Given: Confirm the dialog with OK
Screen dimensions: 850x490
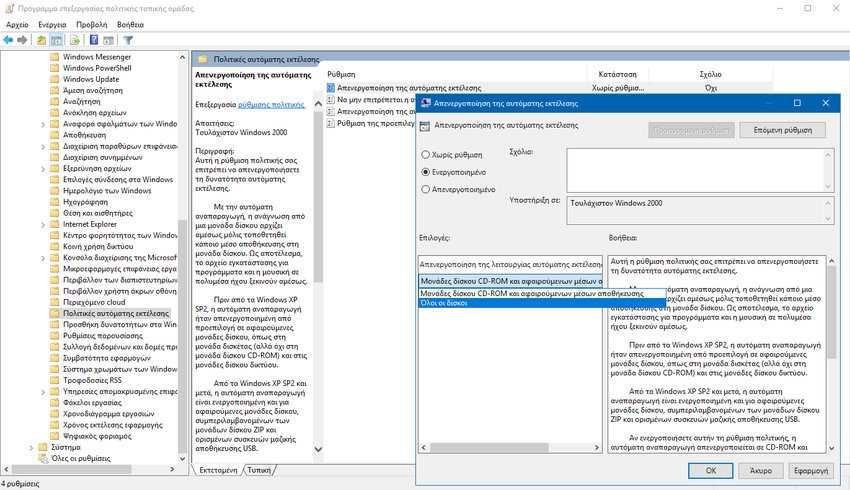Looking at the screenshot, I should tap(711, 470).
